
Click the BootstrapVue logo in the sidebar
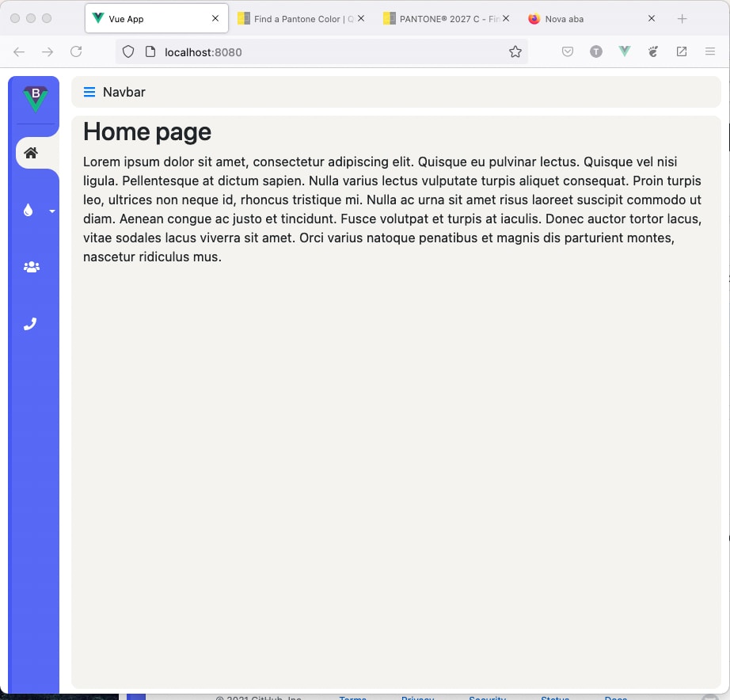point(35,98)
